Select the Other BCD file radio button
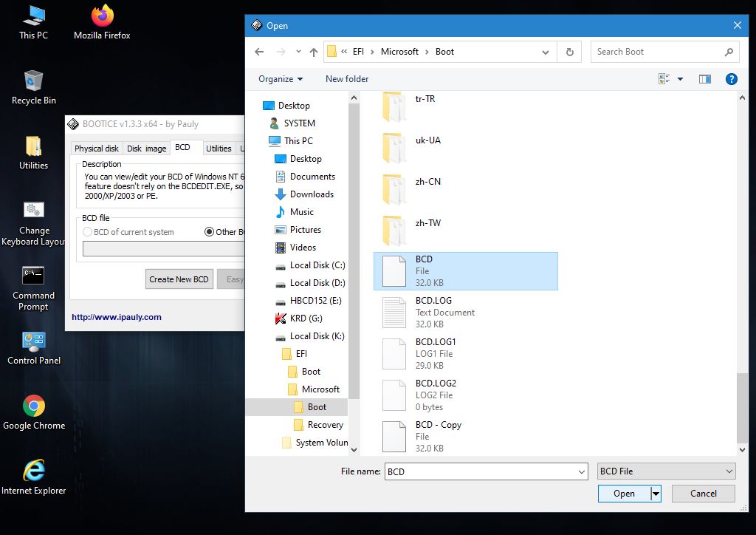The width and height of the screenshot is (756, 535). (209, 232)
